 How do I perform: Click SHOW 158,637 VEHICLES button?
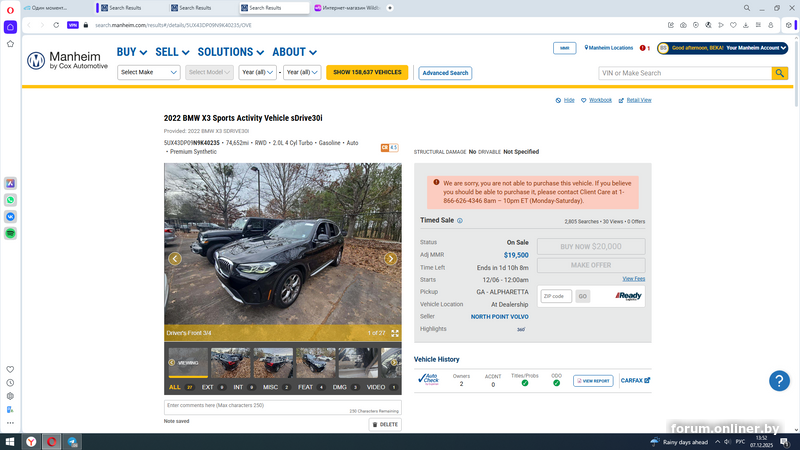367,72
